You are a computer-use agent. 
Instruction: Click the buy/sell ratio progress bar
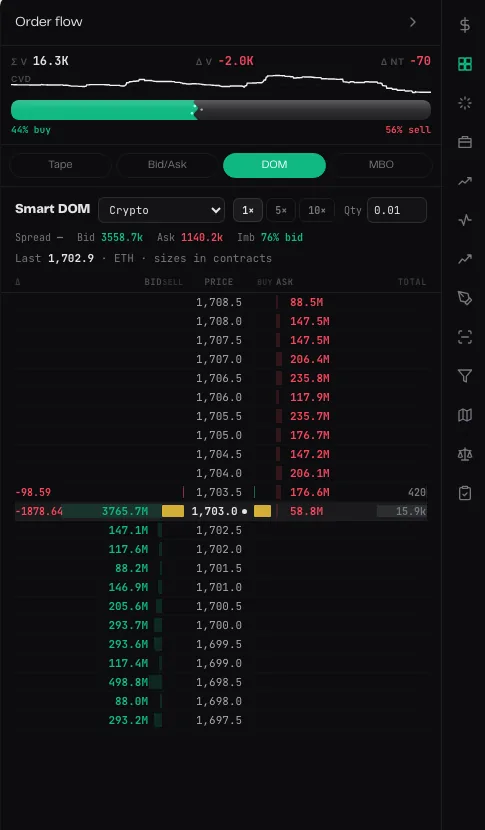[x=221, y=110]
